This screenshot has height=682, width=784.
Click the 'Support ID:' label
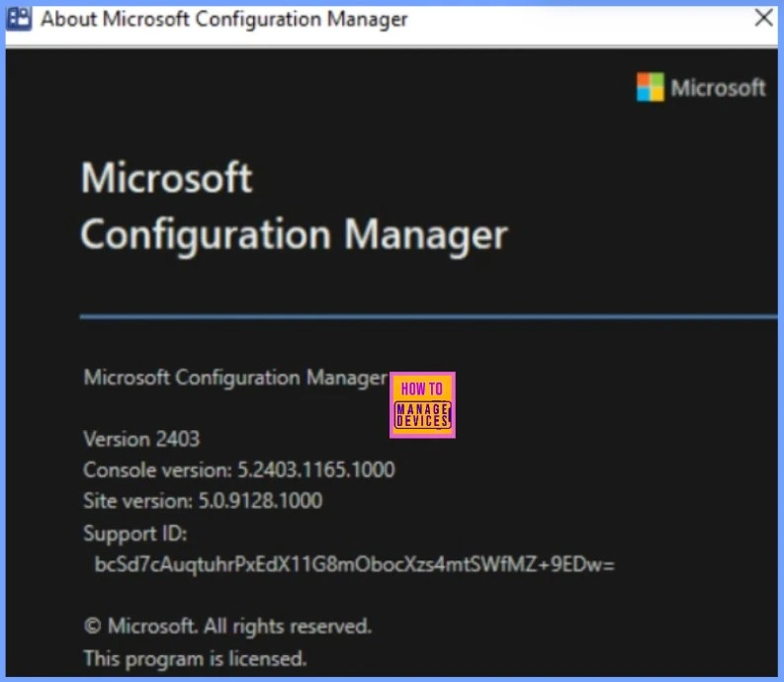tap(135, 534)
